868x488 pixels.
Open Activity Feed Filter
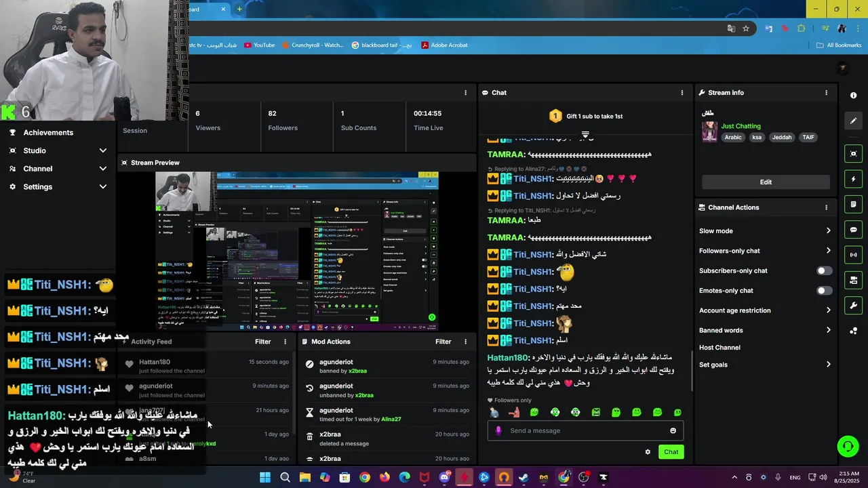click(x=263, y=342)
